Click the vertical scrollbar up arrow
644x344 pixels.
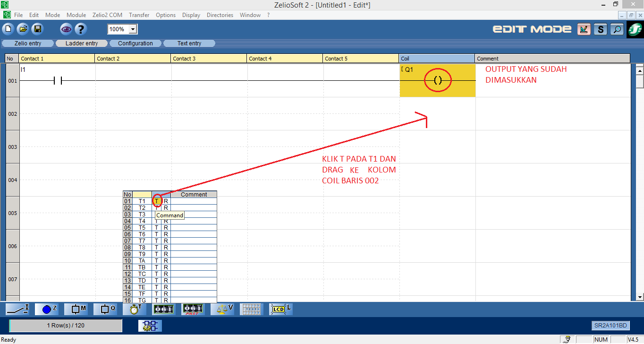tap(640, 70)
